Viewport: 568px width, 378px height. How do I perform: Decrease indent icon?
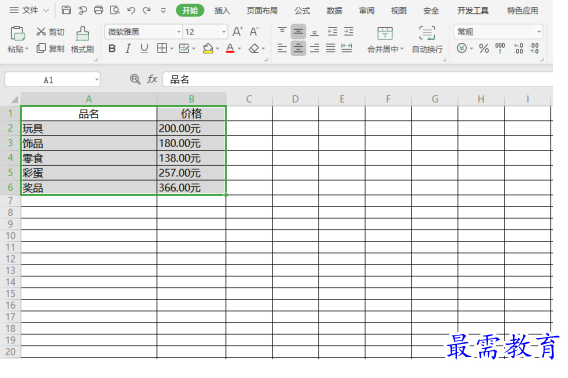pyautogui.click(x=332, y=32)
